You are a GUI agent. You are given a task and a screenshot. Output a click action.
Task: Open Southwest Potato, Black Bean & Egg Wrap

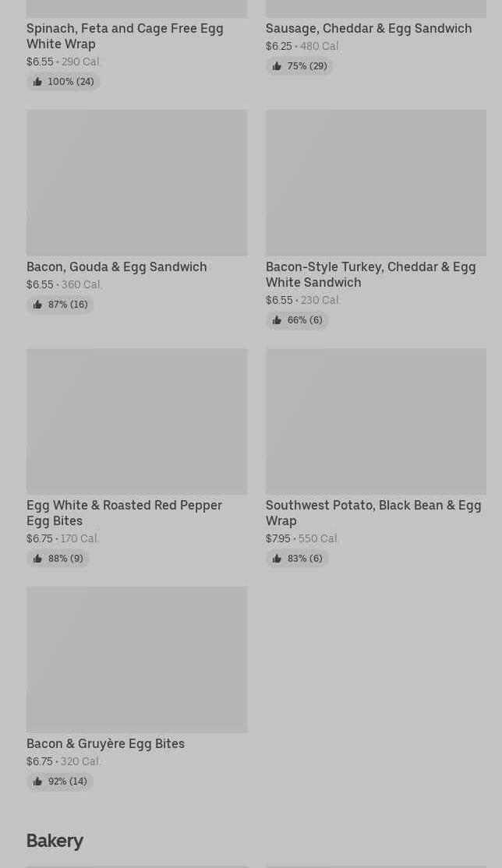[x=373, y=513]
